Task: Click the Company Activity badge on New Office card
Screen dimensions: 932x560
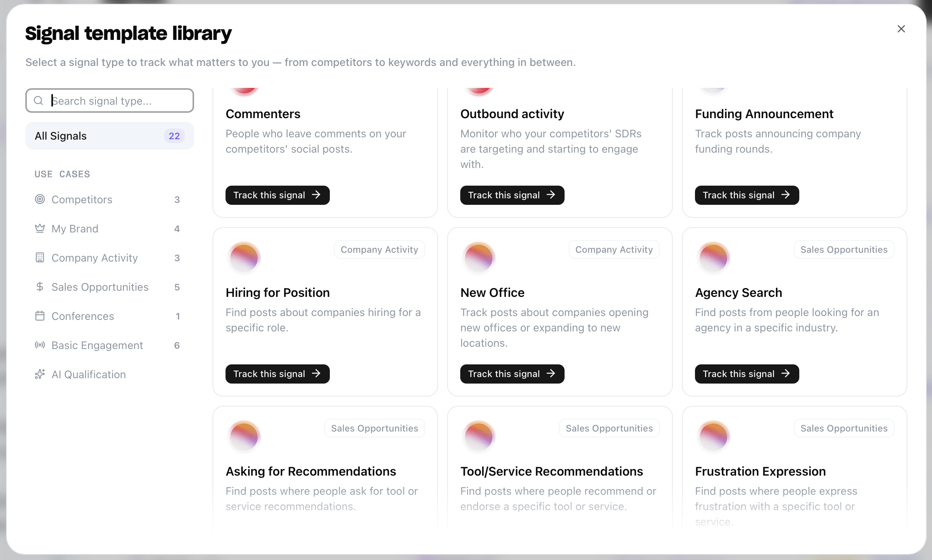Action: [x=613, y=249]
